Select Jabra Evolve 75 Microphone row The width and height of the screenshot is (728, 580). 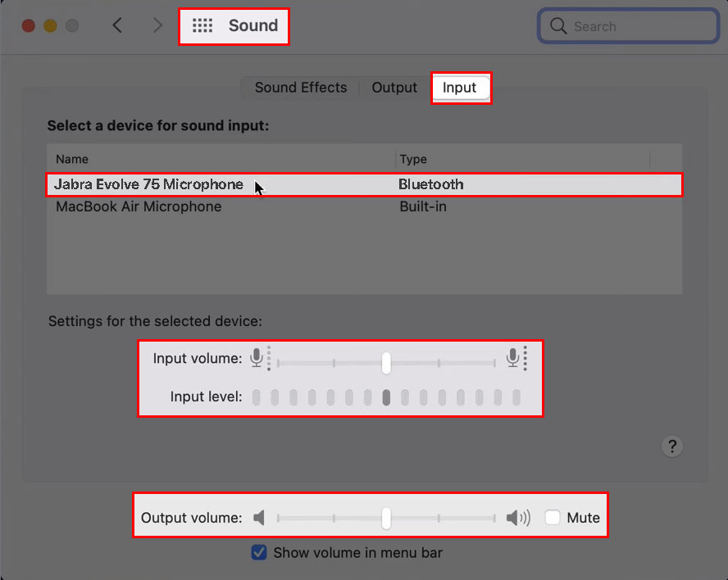[364, 184]
